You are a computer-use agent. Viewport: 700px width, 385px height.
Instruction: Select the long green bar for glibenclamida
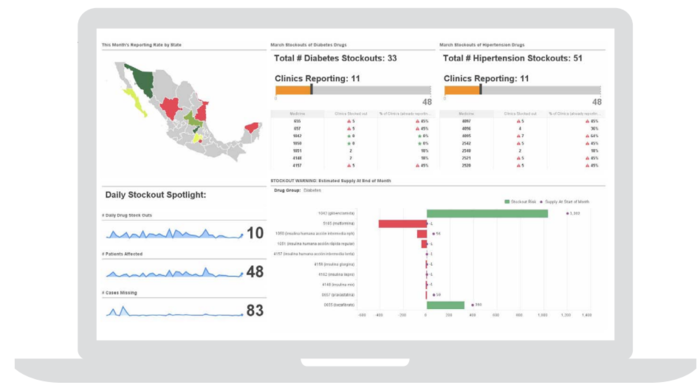[487, 213]
